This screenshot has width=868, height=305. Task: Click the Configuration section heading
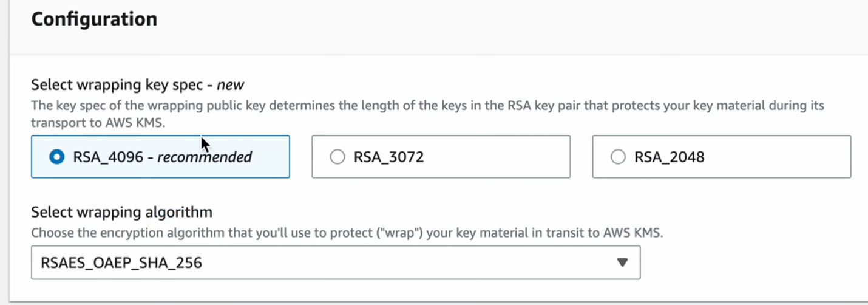click(94, 19)
